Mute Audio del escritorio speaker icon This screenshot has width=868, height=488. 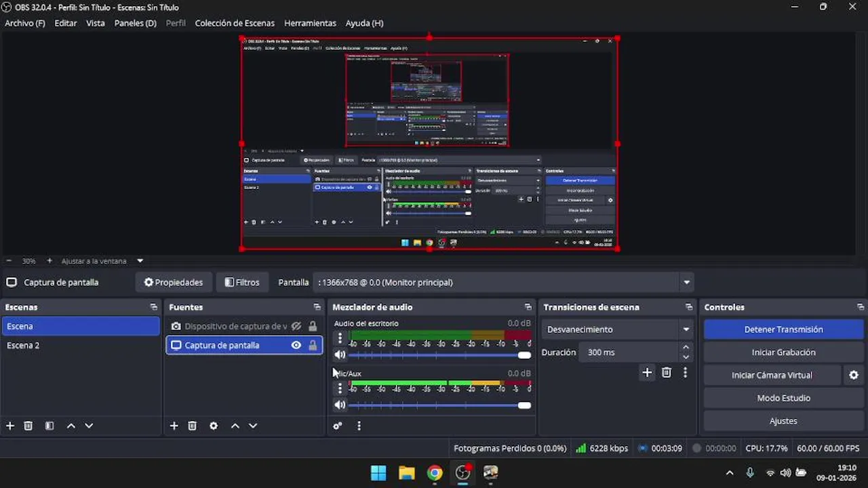pos(340,354)
